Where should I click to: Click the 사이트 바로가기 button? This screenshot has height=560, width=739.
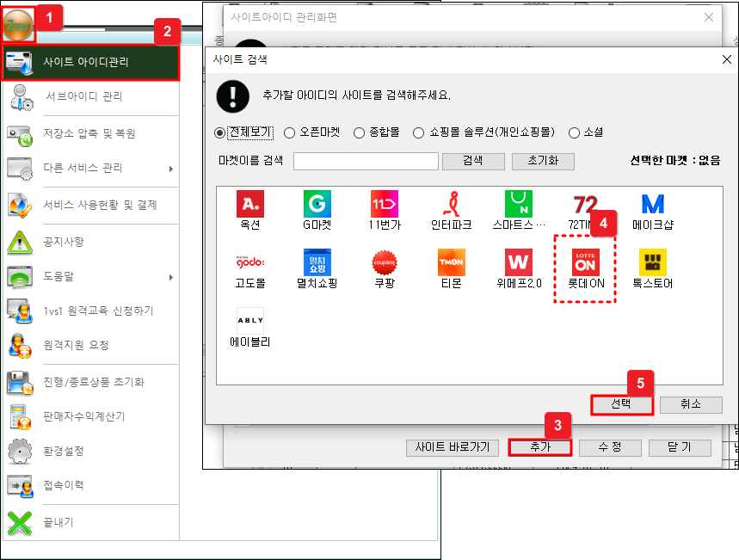(x=452, y=447)
